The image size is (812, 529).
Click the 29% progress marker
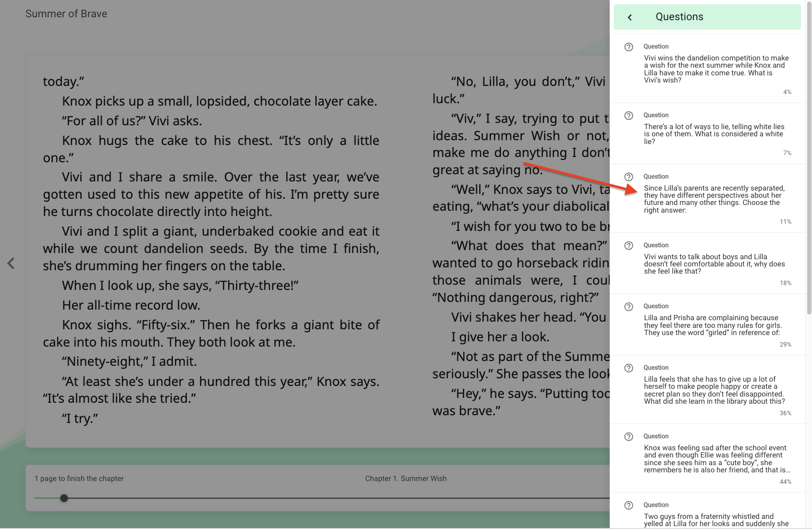786,345
